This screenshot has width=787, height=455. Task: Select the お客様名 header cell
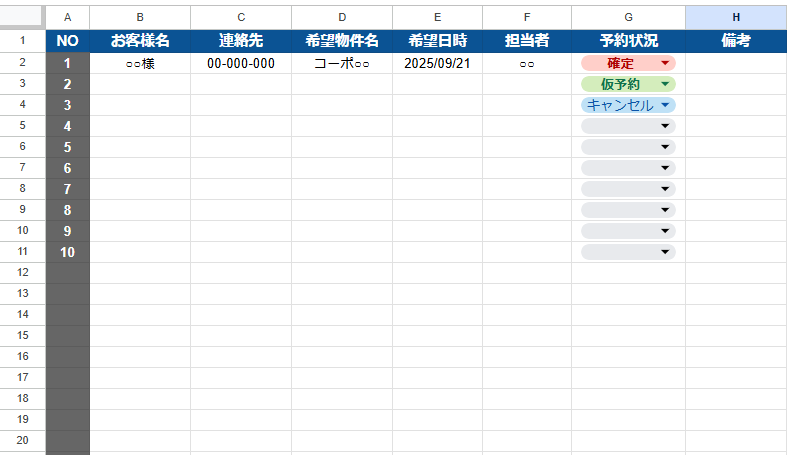pos(140,41)
